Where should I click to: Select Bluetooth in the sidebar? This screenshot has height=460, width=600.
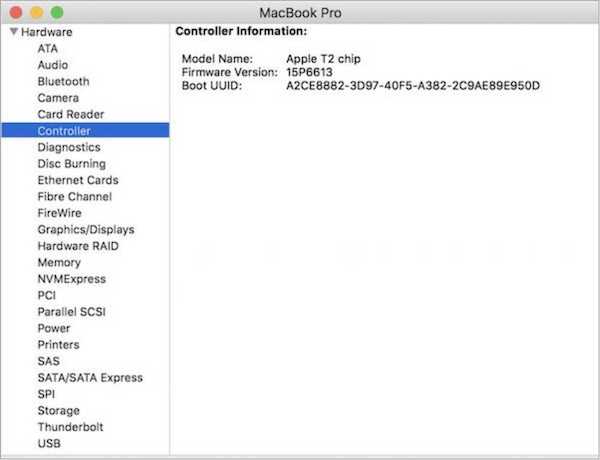pos(64,82)
